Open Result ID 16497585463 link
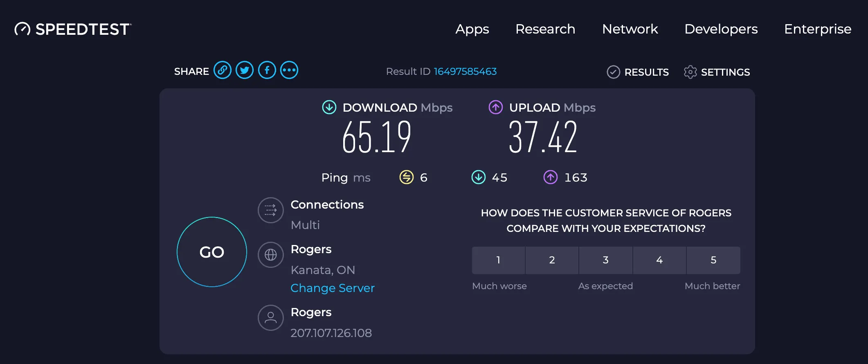This screenshot has width=868, height=364. coord(465,72)
